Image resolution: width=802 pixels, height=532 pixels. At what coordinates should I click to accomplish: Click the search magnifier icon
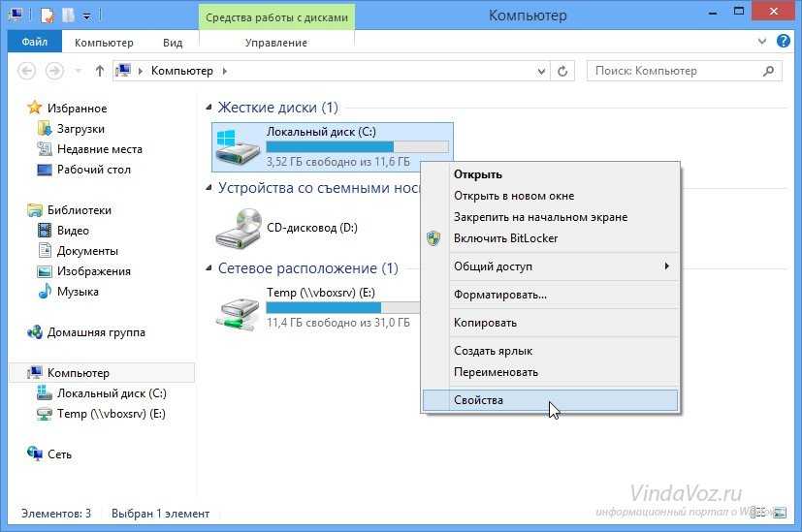coord(768,71)
